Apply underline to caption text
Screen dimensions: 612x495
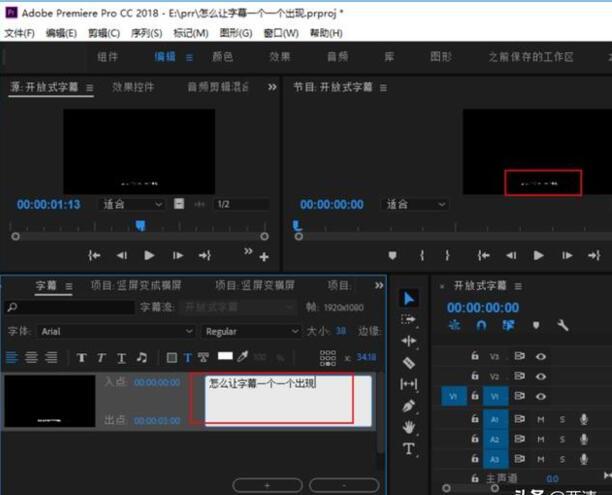(x=121, y=358)
